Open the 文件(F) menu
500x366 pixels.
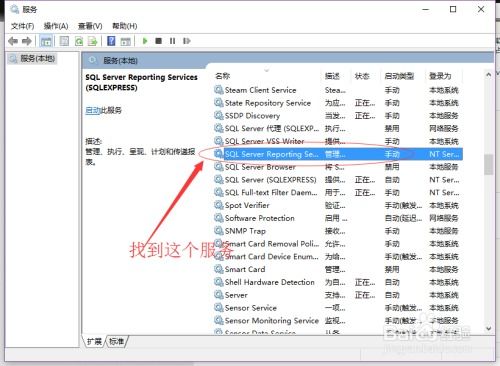(x=23, y=26)
